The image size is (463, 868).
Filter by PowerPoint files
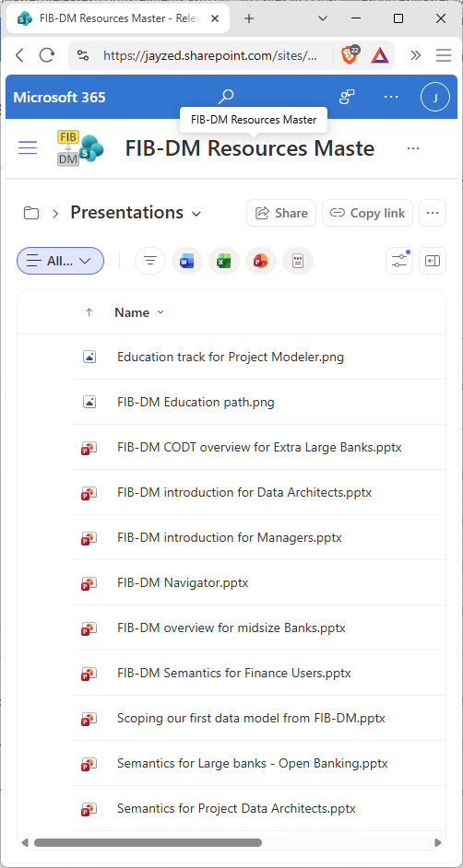coord(260,261)
